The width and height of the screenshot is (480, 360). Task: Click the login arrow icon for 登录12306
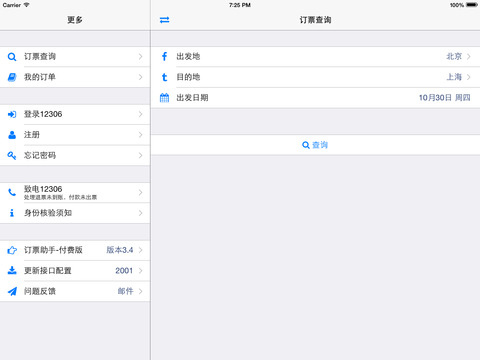tap(12, 114)
